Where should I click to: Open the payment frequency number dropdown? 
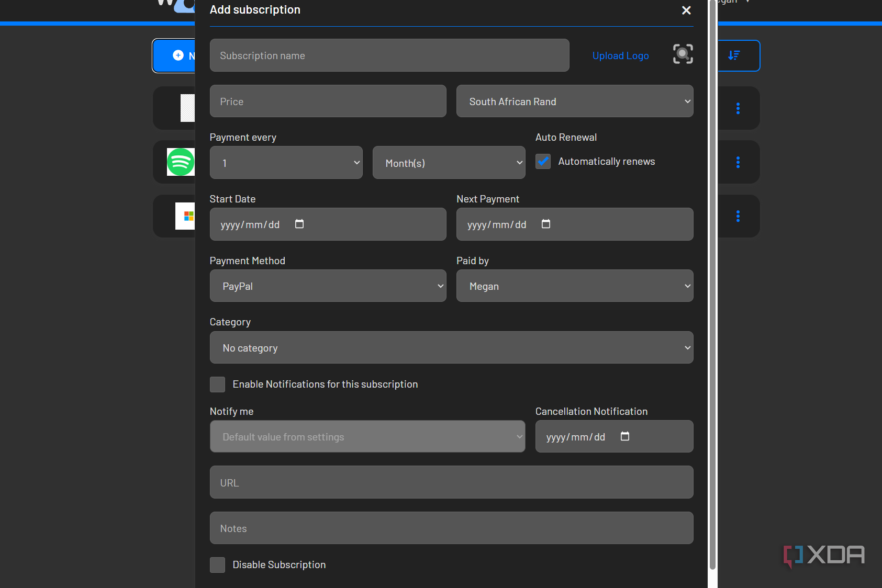click(x=286, y=163)
